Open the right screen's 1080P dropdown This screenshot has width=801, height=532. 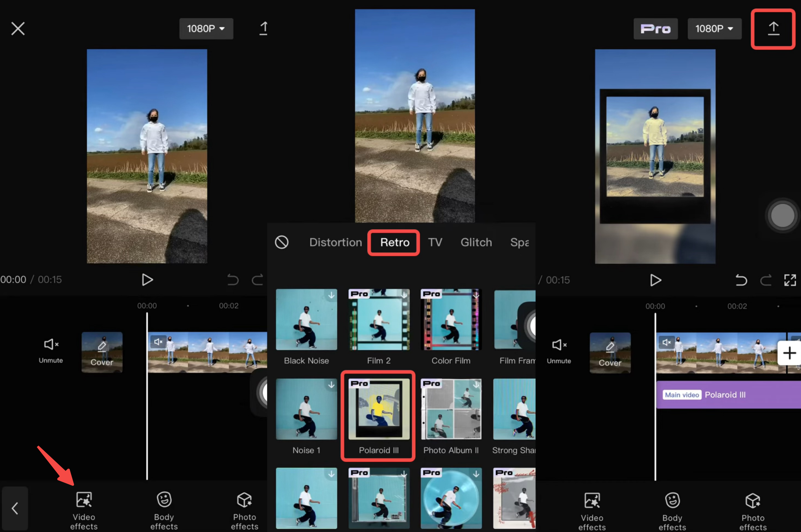point(714,28)
